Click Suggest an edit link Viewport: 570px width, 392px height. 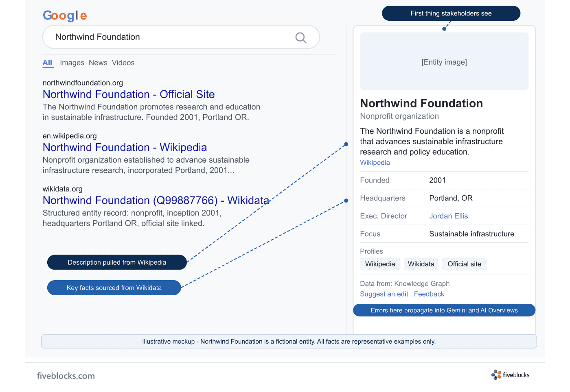click(x=384, y=294)
